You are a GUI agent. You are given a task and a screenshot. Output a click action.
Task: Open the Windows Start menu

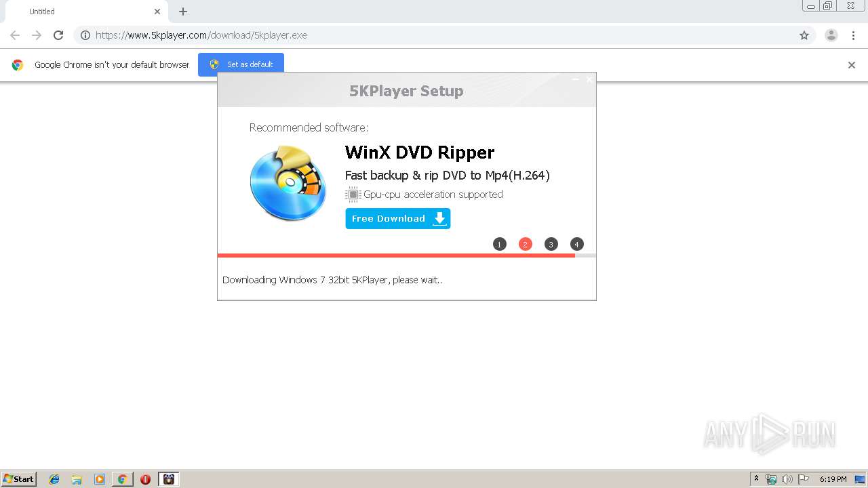[18, 479]
